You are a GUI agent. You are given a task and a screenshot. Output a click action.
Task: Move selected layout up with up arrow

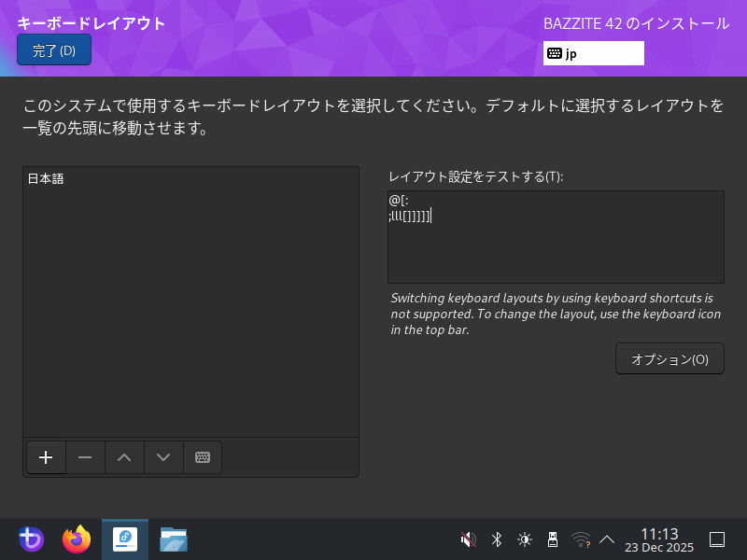coord(124,457)
